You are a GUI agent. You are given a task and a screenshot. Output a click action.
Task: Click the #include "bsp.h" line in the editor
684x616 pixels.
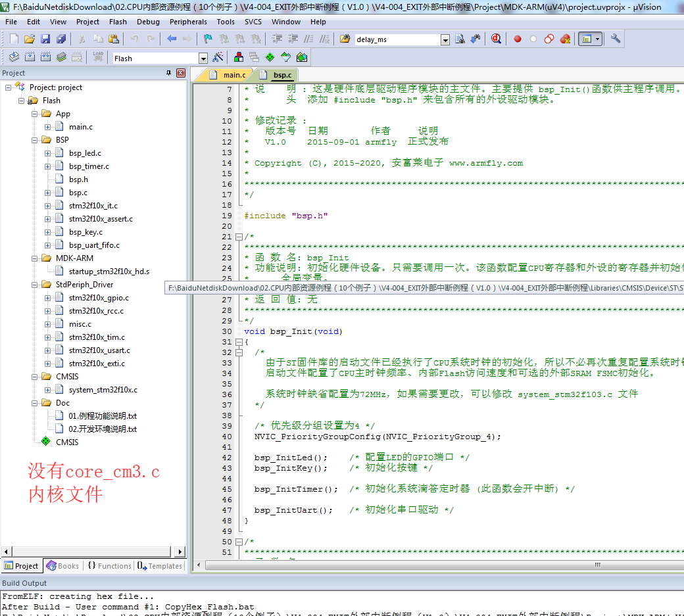click(x=285, y=216)
